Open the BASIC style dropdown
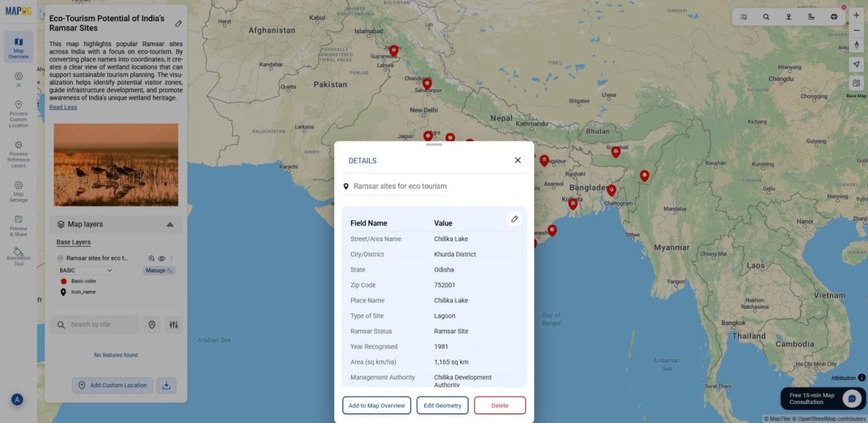This screenshot has height=423, width=868. [x=86, y=271]
